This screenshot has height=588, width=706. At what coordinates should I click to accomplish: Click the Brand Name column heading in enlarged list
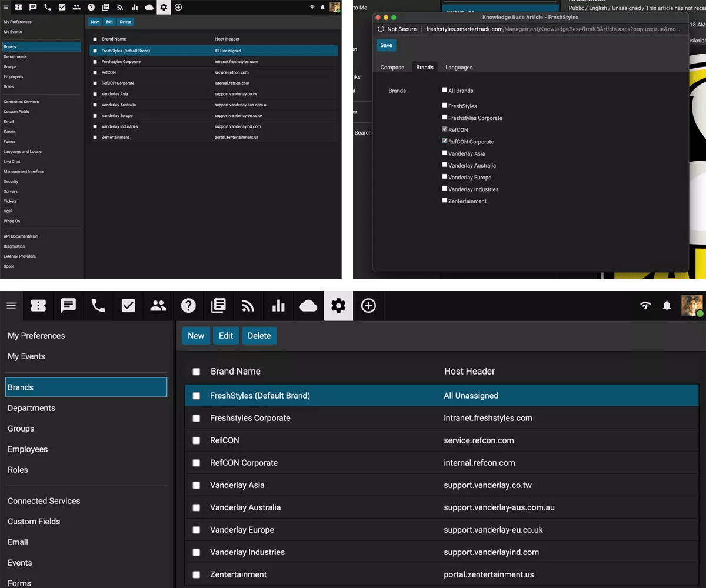coord(235,372)
